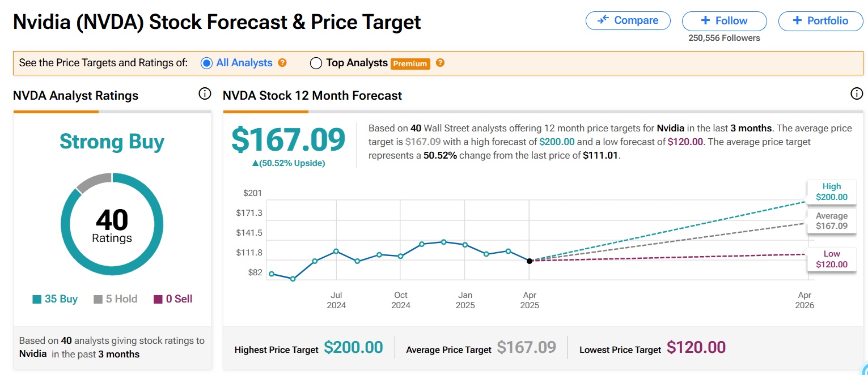The height and width of the screenshot is (375, 868).
Task: Click the Average $167.09 forecast label
Action: [832, 221]
